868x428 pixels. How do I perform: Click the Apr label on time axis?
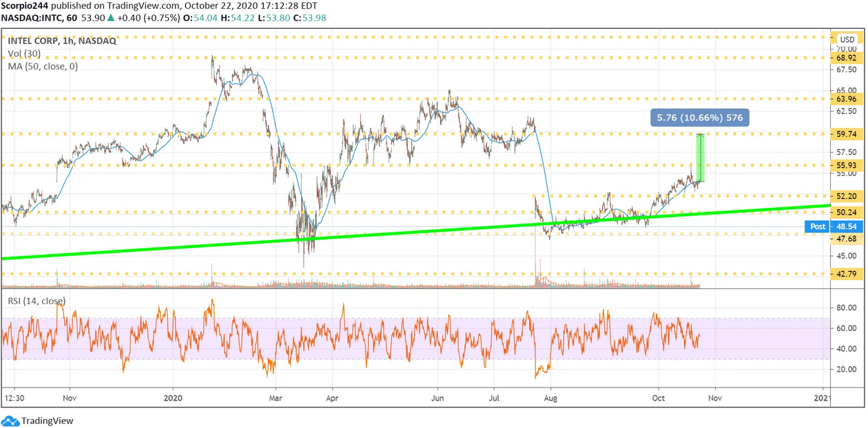(x=332, y=398)
